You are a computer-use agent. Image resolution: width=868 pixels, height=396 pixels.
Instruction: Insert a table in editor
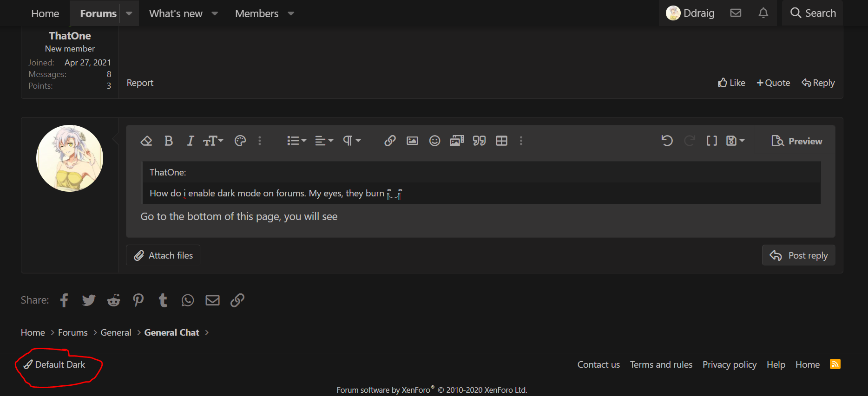[501, 141]
